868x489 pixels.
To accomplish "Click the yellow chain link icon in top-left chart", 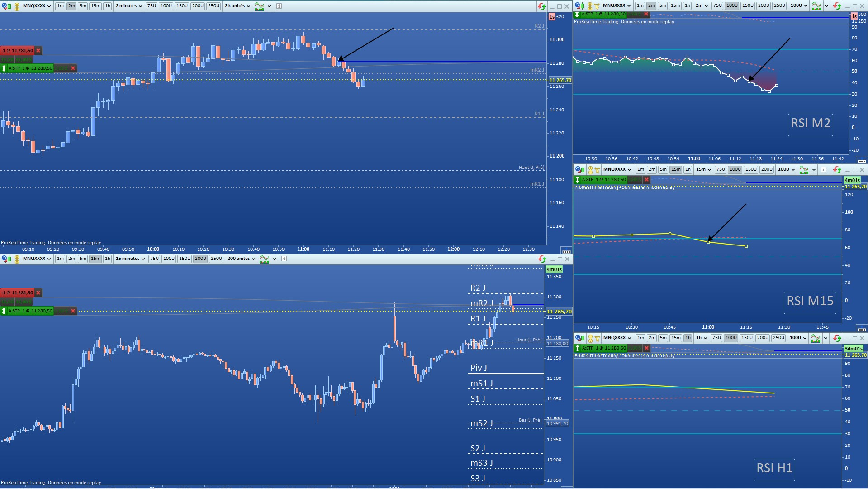I will tap(16, 6).
